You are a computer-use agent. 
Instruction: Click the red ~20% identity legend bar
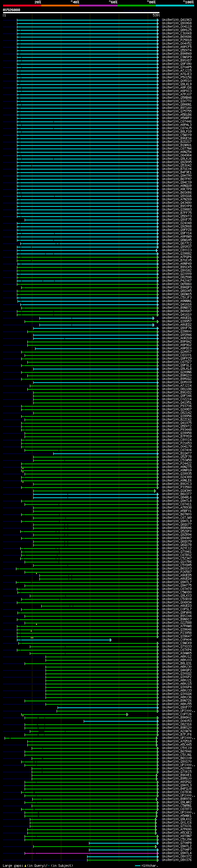point(22,6)
